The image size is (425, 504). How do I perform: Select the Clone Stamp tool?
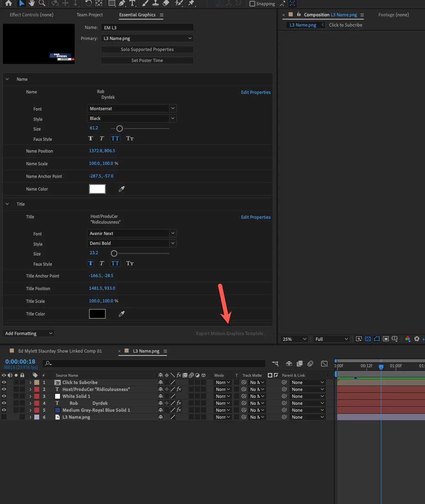click(x=156, y=3)
